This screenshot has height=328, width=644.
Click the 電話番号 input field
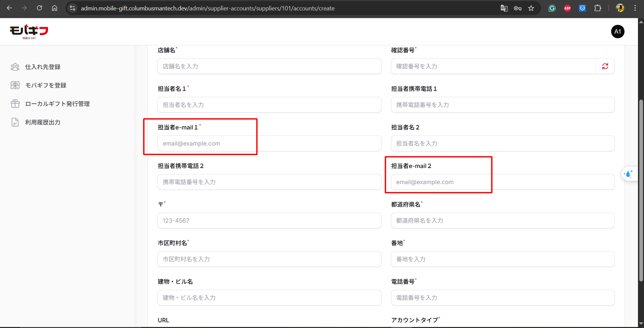502,298
